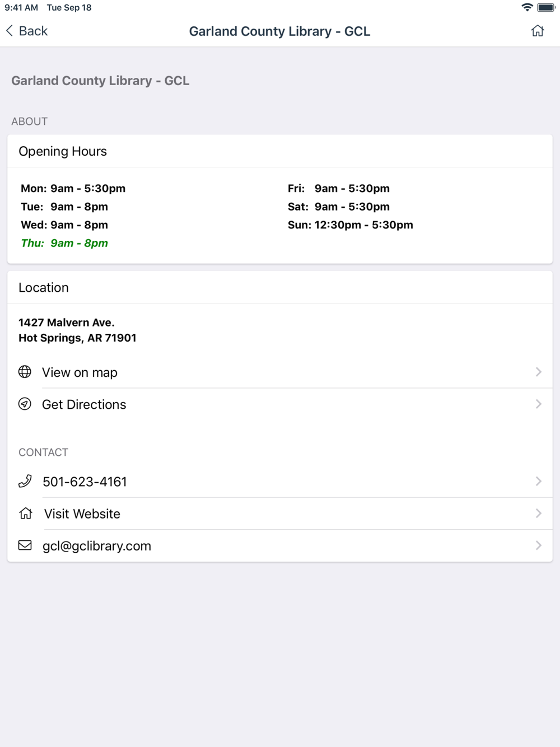
Task: Tap the battery icon in status bar
Action: click(x=546, y=7)
